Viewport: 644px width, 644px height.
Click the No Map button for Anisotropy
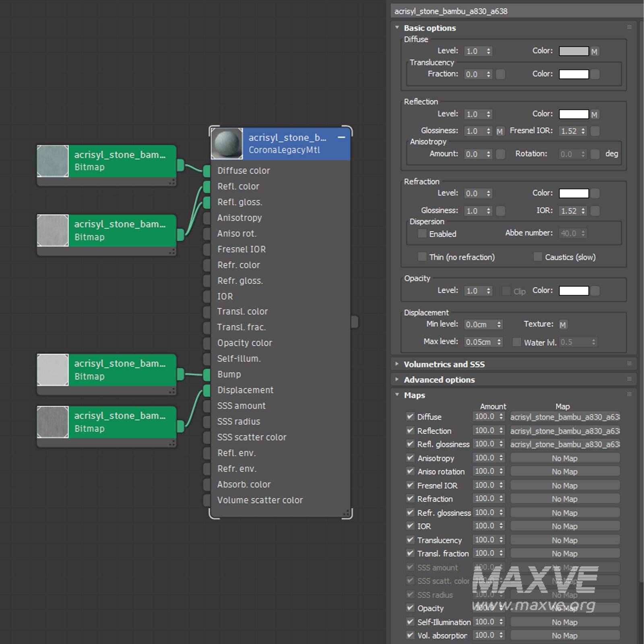click(x=564, y=458)
